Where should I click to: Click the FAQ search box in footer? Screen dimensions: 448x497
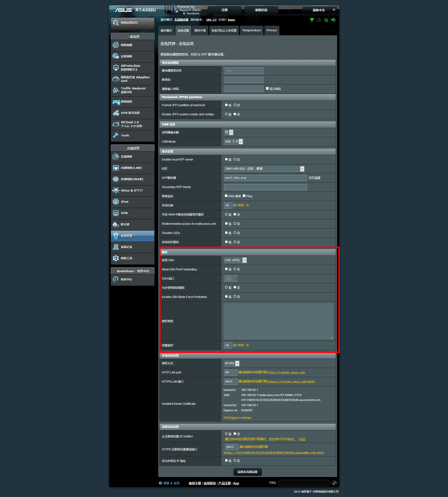304,483
